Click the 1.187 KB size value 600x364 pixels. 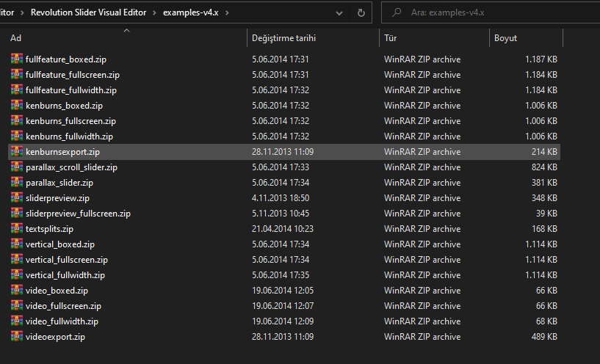click(541, 59)
